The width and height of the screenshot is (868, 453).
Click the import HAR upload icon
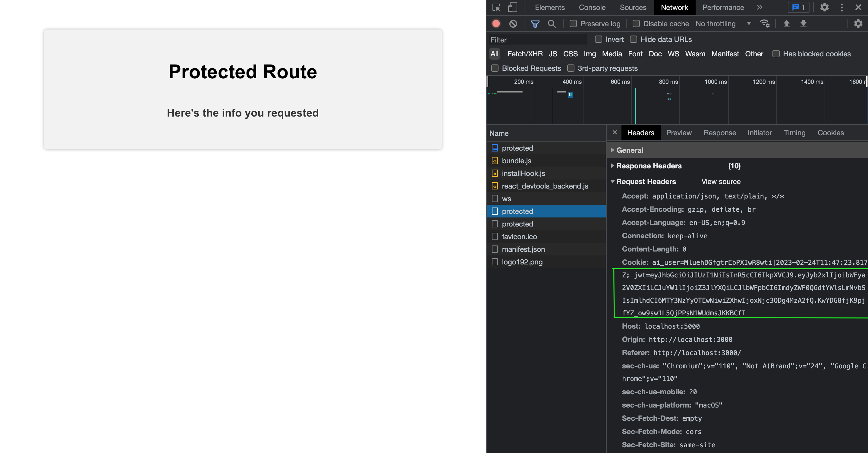coord(786,23)
